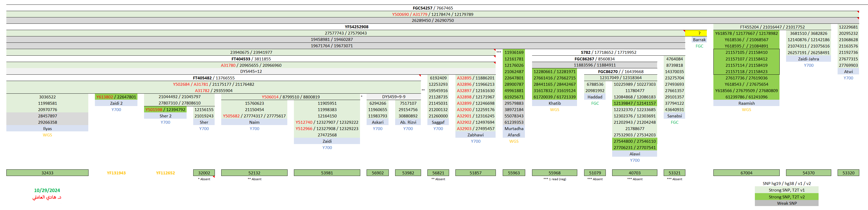Click the yellow question mark cell

pyautogui.click(x=699, y=33)
